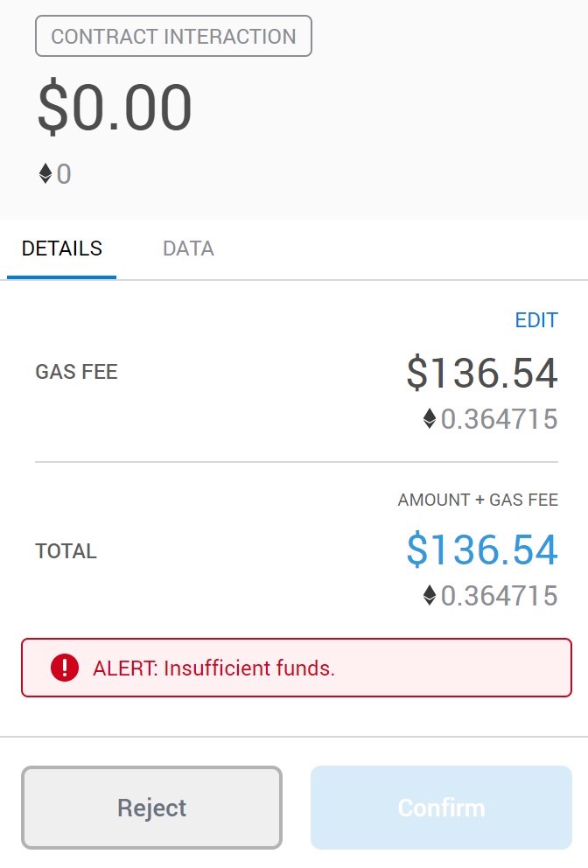Click the Ethereum icon under the blue total

[430, 596]
